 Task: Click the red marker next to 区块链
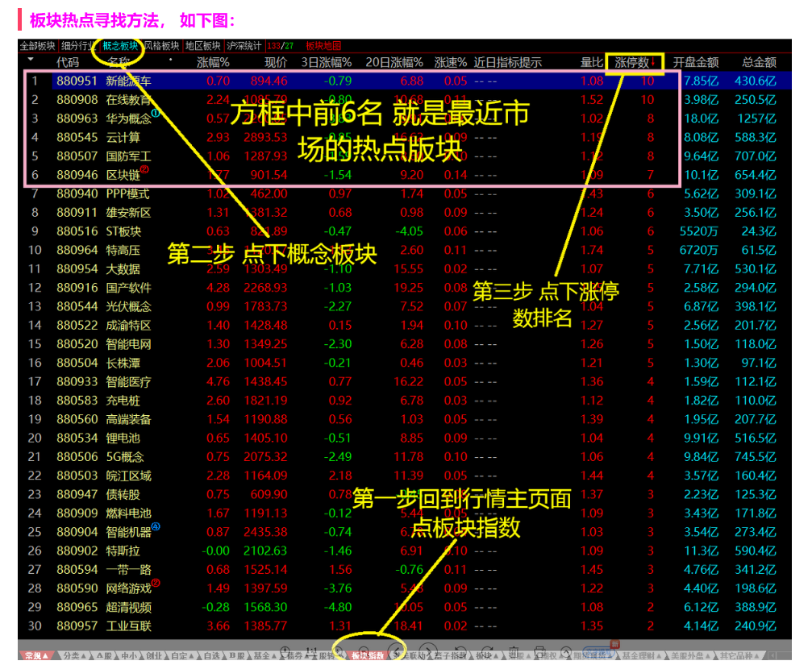point(145,170)
